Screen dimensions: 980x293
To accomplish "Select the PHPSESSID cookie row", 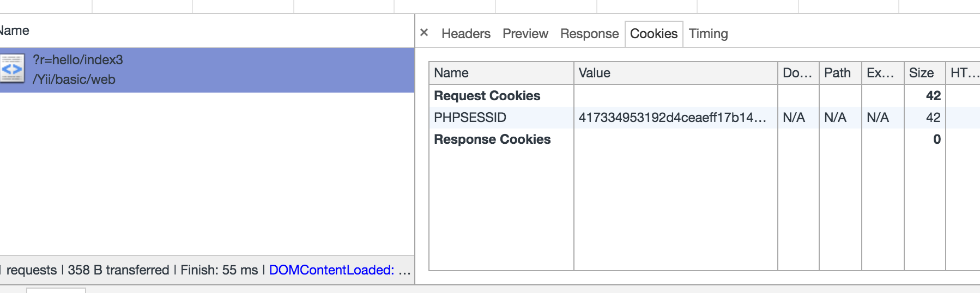I will pyautogui.click(x=704, y=118).
